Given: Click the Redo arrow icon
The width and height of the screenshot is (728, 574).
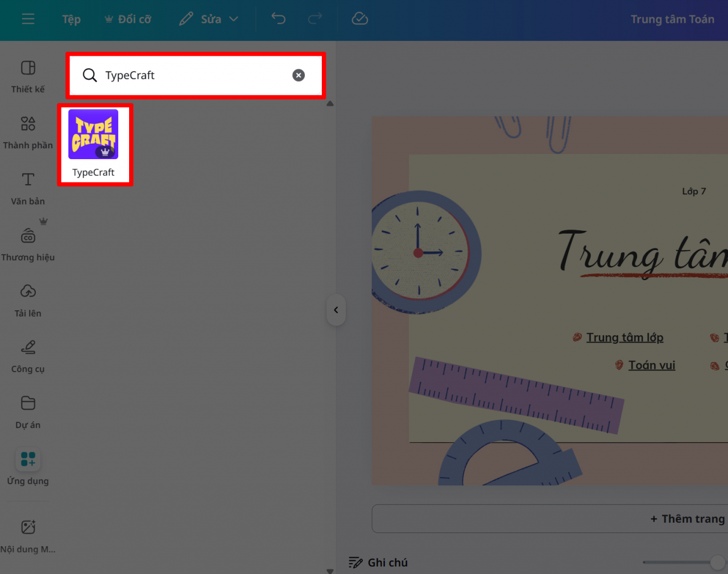Looking at the screenshot, I should [315, 19].
